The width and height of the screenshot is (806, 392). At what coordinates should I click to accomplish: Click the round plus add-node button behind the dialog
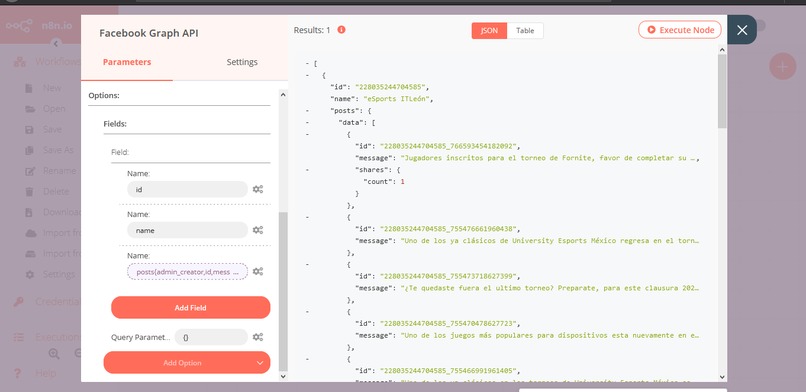[x=782, y=66]
